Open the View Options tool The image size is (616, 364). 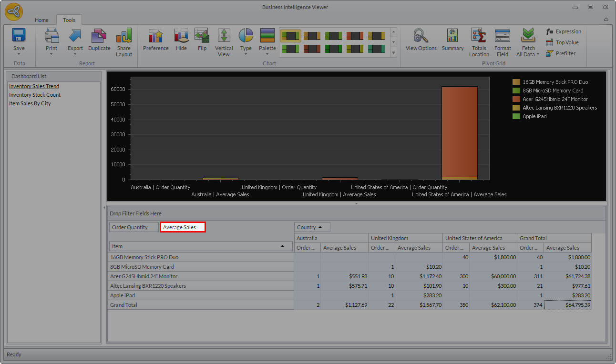(x=421, y=36)
